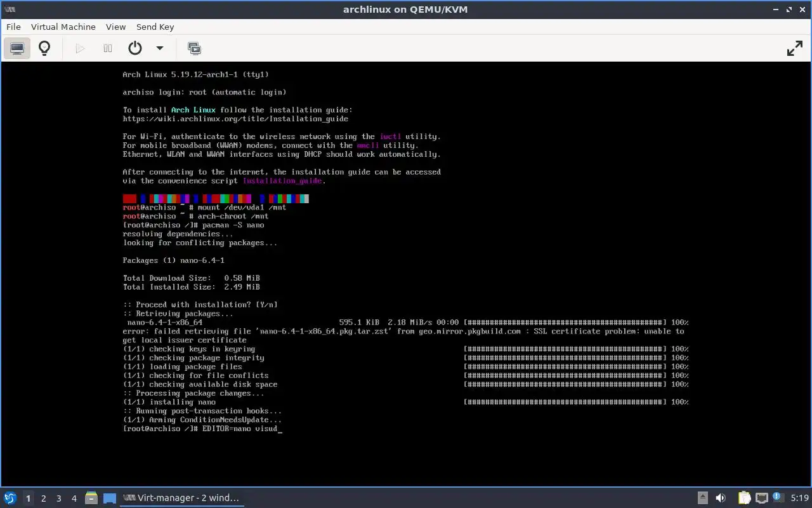Click 'Running post-transaction hooks...' line

(202, 411)
